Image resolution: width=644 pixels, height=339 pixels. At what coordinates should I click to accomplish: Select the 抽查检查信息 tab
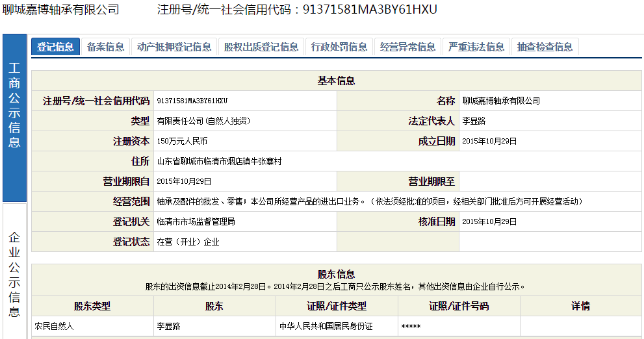click(x=545, y=47)
